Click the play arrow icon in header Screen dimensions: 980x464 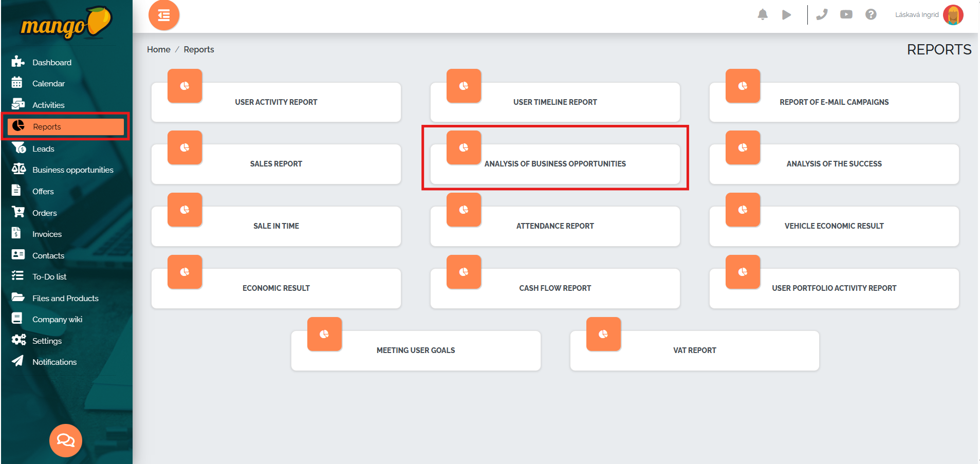(786, 15)
